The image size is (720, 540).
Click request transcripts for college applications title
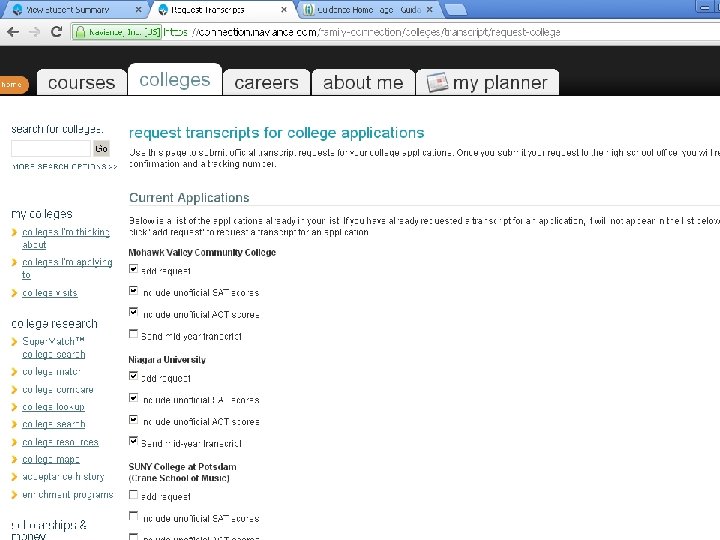276,133
